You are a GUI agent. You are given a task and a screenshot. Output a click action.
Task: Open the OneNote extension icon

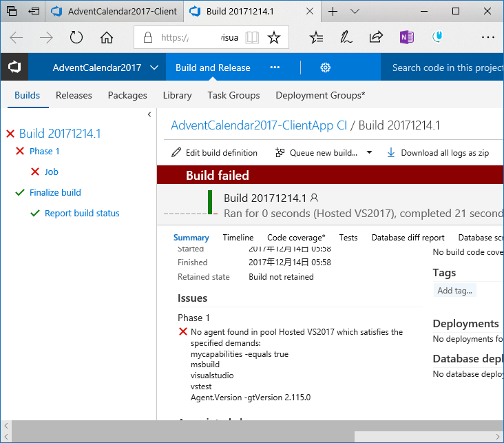tap(407, 37)
